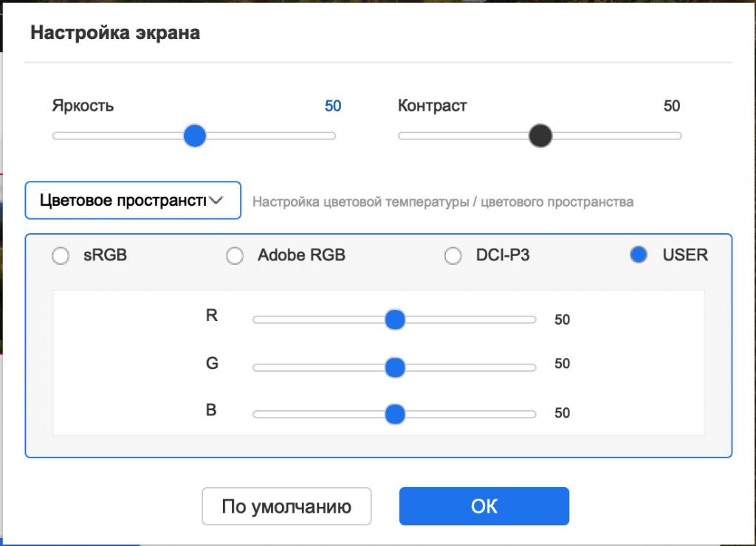756x546 pixels.
Task: Click the B channel slider handle
Action: 396,414
